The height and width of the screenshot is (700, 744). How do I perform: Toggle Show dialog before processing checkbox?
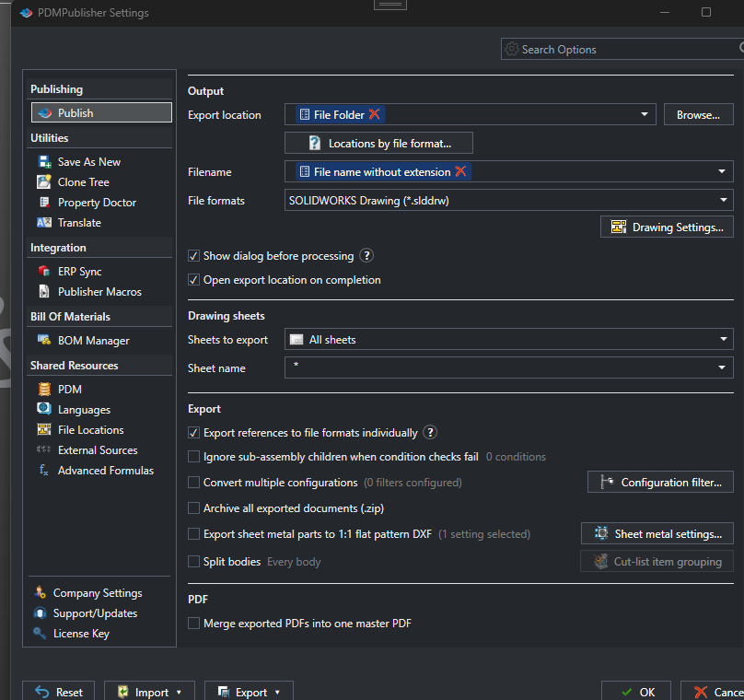tap(193, 256)
